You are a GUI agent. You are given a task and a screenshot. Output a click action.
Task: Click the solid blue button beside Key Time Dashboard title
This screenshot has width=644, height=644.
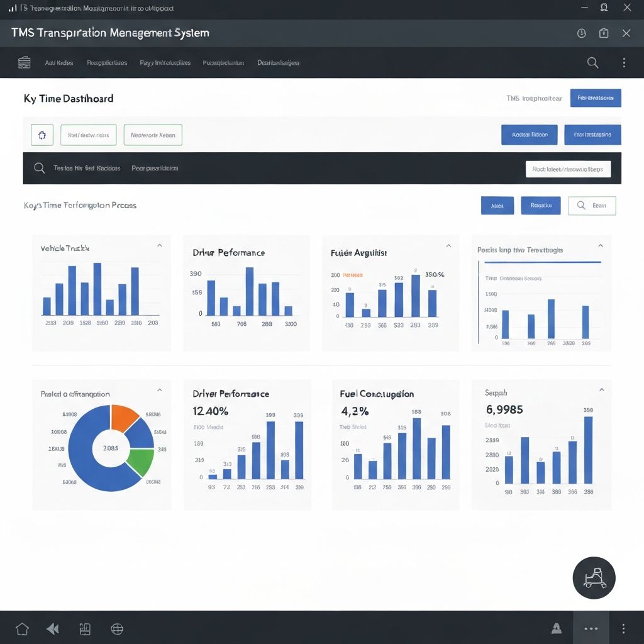pos(596,98)
